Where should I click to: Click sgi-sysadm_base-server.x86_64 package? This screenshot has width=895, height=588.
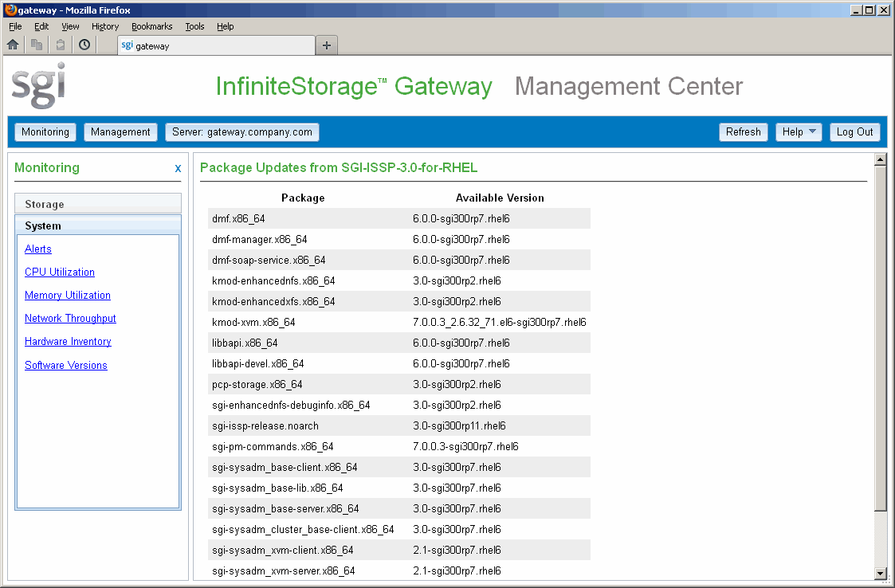point(285,508)
